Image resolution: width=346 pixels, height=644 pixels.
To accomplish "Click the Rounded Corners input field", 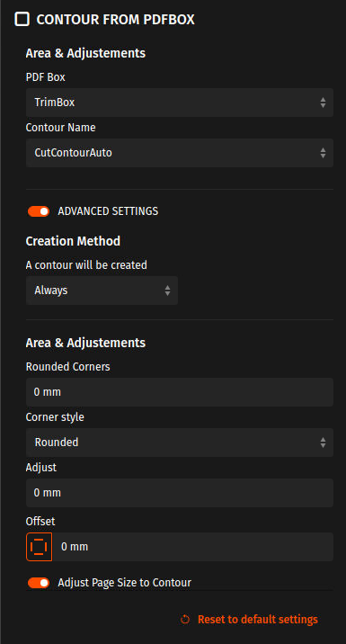I will click(x=180, y=392).
